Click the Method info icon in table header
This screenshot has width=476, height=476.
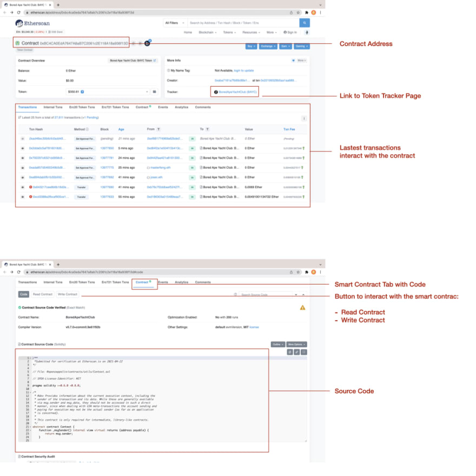tap(87, 129)
